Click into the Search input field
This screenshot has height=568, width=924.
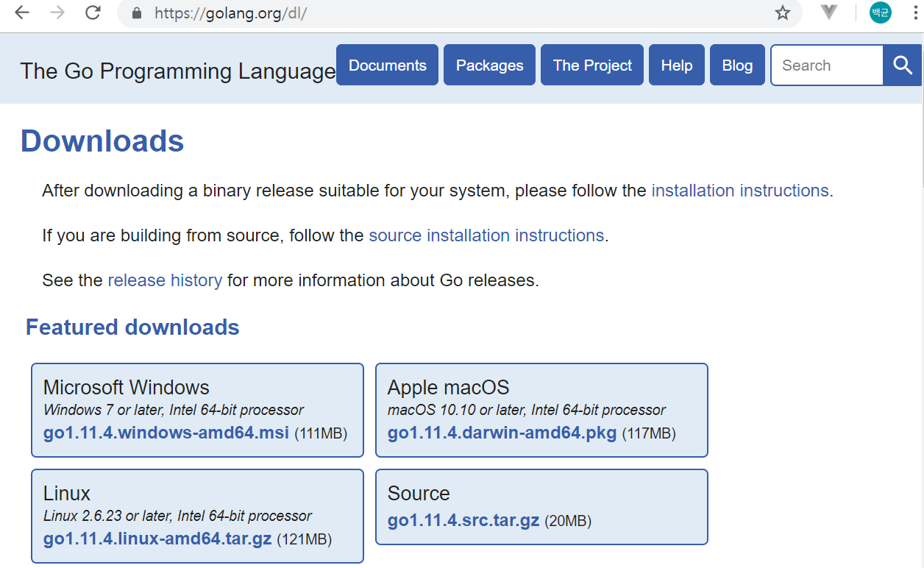827,65
